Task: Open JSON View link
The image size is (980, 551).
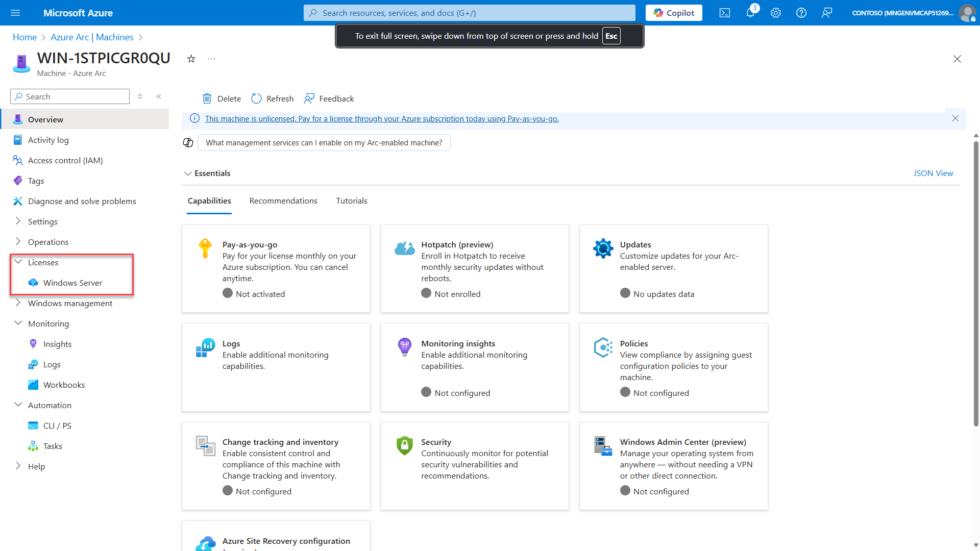Action: tap(933, 173)
